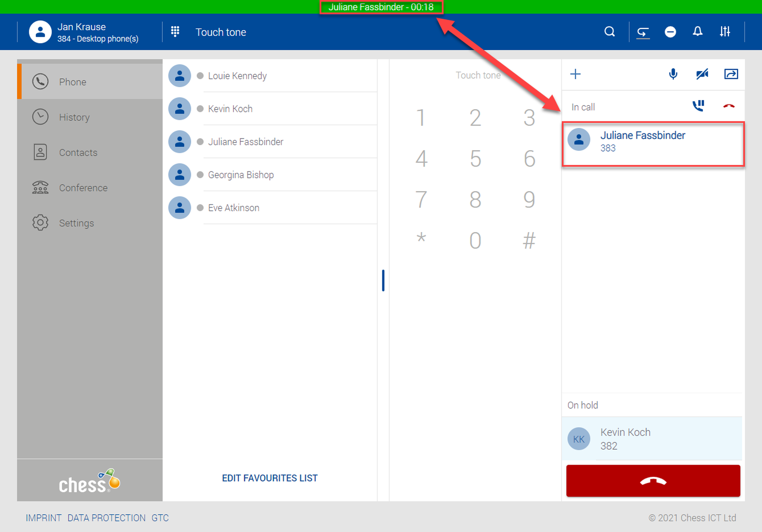This screenshot has height=532, width=762.
Task: Open the History section
Action: tap(74, 117)
